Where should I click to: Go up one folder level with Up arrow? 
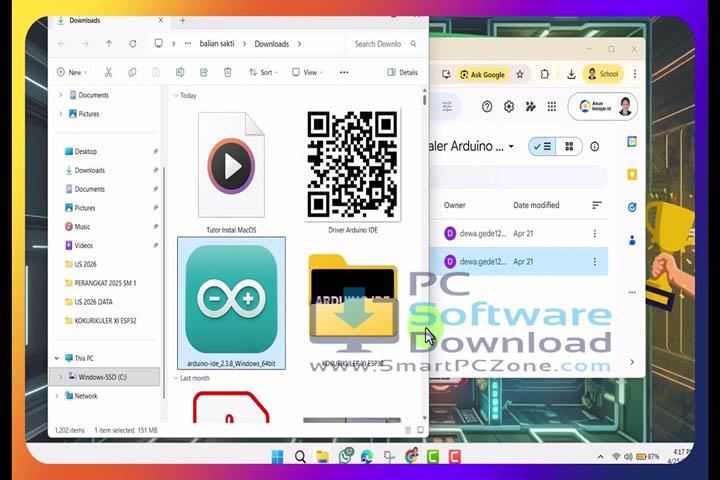coord(109,44)
